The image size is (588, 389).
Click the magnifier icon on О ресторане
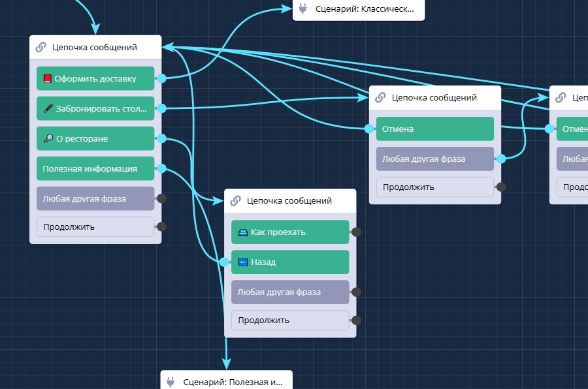pyautogui.click(x=47, y=139)
